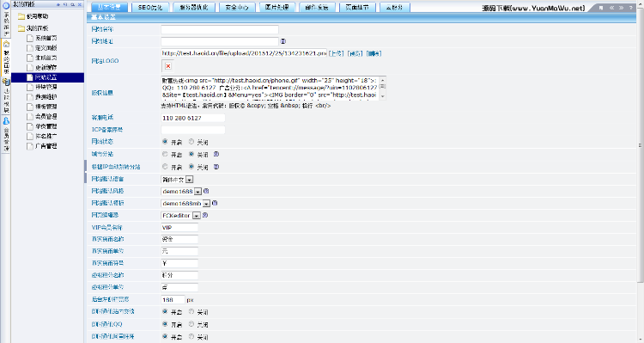The width and height of the screenshot is (644, 343).
Task: Switch to the 云服务 tab
Action: point(394,8)
